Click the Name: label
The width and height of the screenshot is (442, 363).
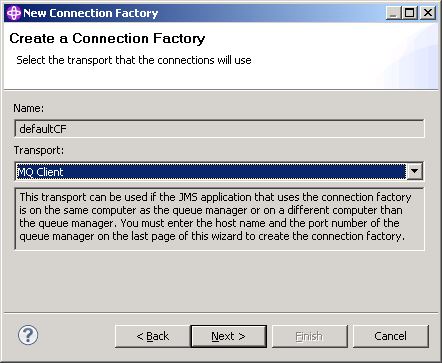tap(29, 108)
